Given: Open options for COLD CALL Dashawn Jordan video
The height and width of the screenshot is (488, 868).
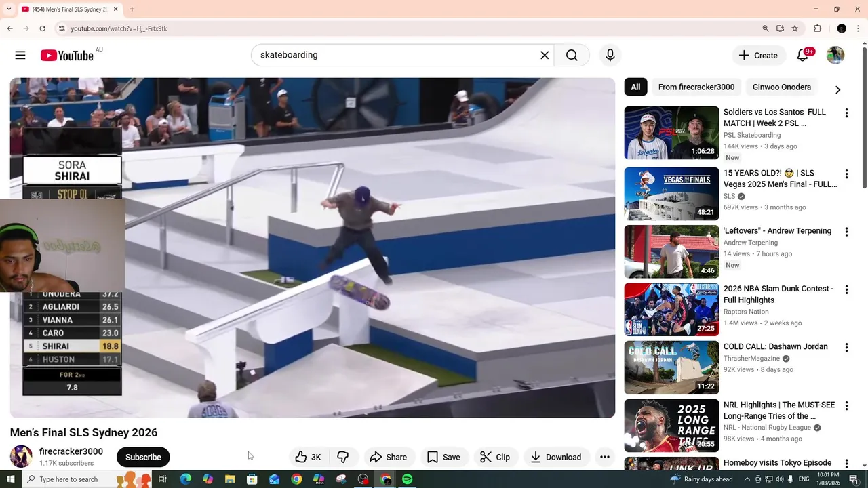Looking at the screenshot, I should (x=846, y=348).
